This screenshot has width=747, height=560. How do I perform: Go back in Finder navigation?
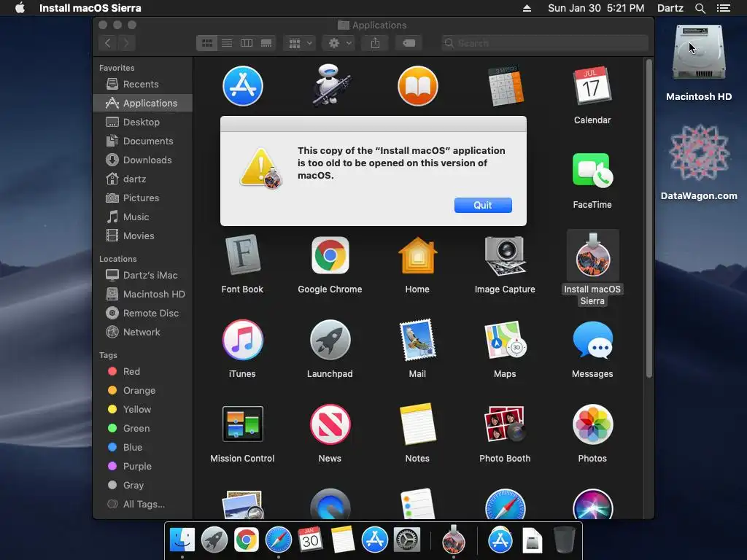pyautogui.click(x=108, y=43)
